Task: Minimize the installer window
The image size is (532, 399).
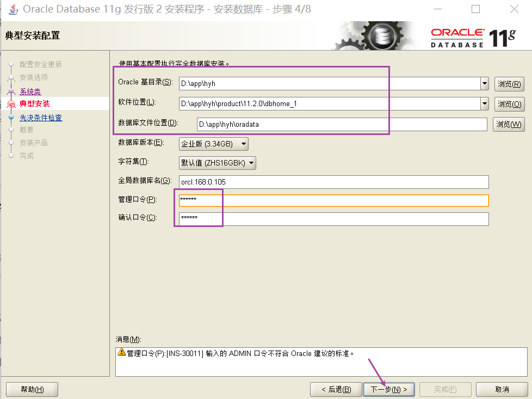Action: (438, 9)
